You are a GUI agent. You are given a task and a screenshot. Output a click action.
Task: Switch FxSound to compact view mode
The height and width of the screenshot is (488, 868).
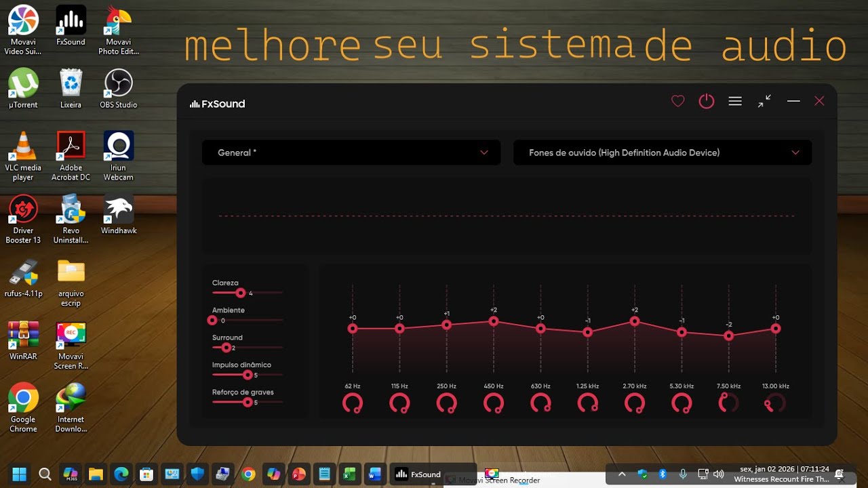tap(764, 102)
